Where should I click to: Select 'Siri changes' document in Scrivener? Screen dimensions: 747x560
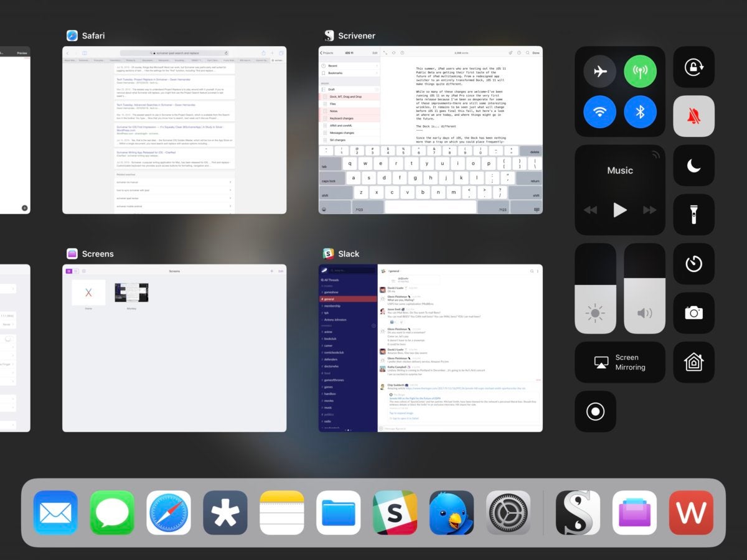349,140
